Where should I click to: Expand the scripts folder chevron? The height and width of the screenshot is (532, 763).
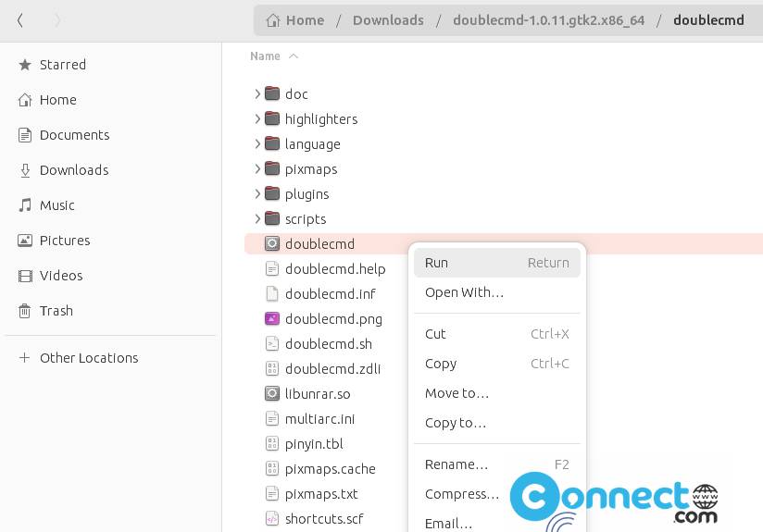point(256,219)
